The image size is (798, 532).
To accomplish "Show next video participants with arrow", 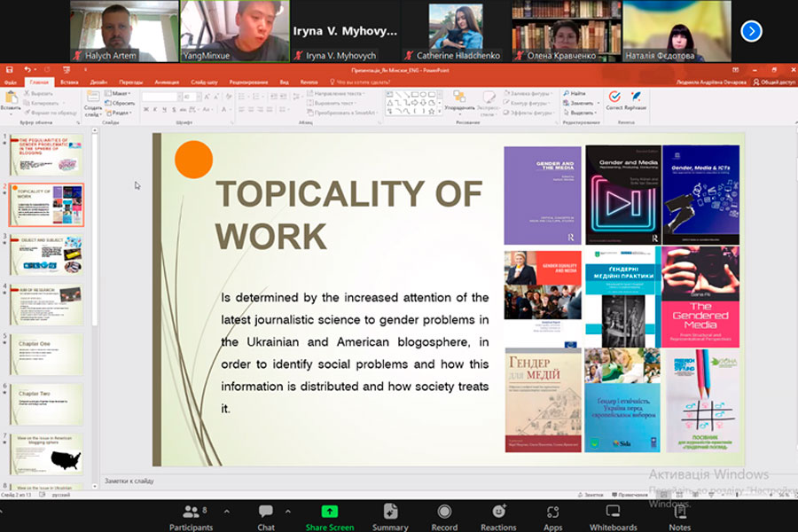I will [751, 31].
